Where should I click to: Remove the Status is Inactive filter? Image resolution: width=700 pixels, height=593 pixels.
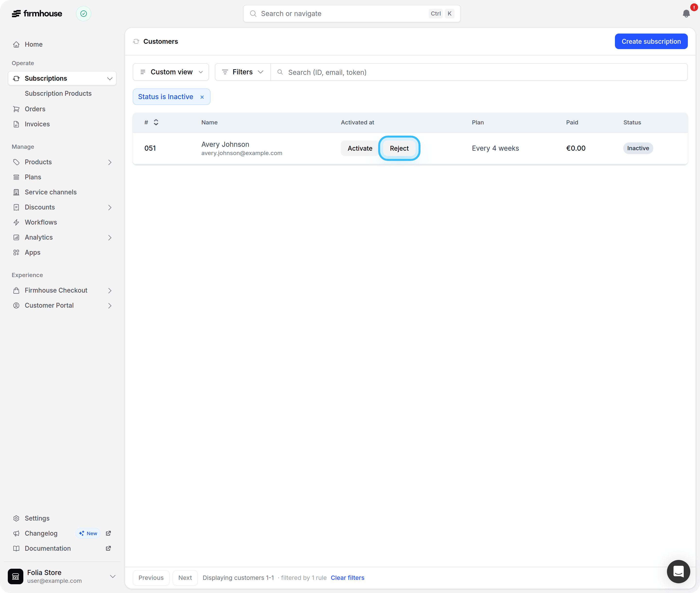coord(202,97)
